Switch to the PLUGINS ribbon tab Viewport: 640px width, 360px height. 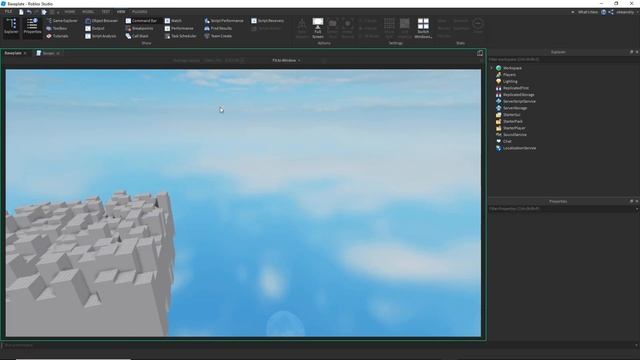(140, 12)
